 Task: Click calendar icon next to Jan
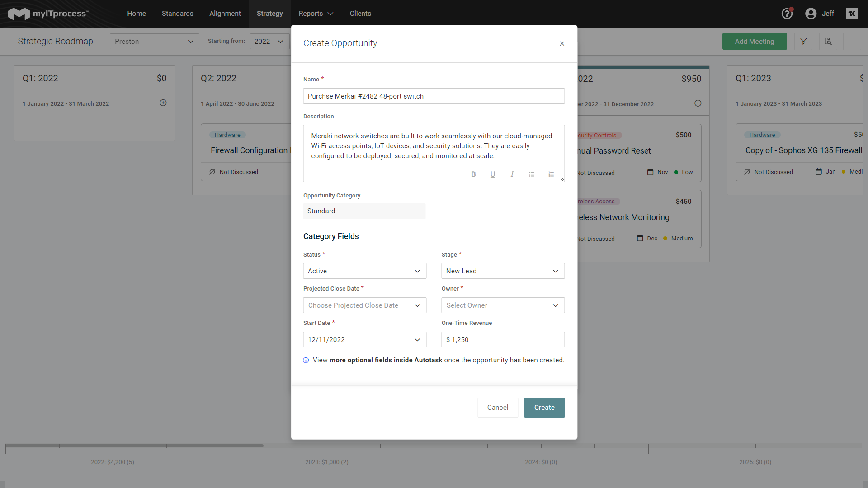pyautogui.click(x=819, y=172)
